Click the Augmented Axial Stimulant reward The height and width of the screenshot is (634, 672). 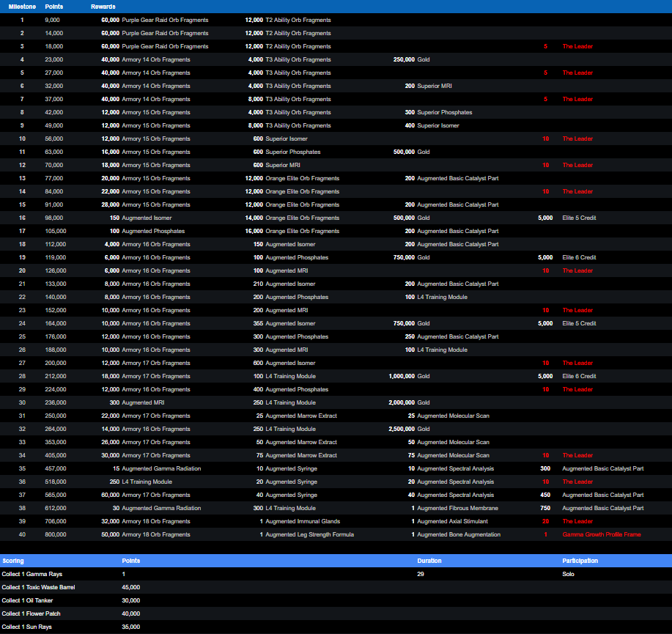[452, 522]
